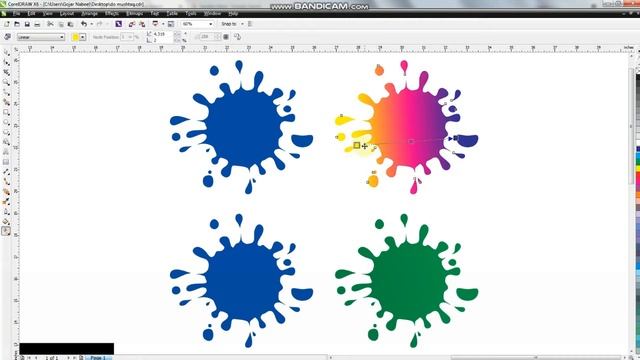
Task: Click the gradient midpoint slider on the splat
Action: pyautogui.click(x=411, y=142)
